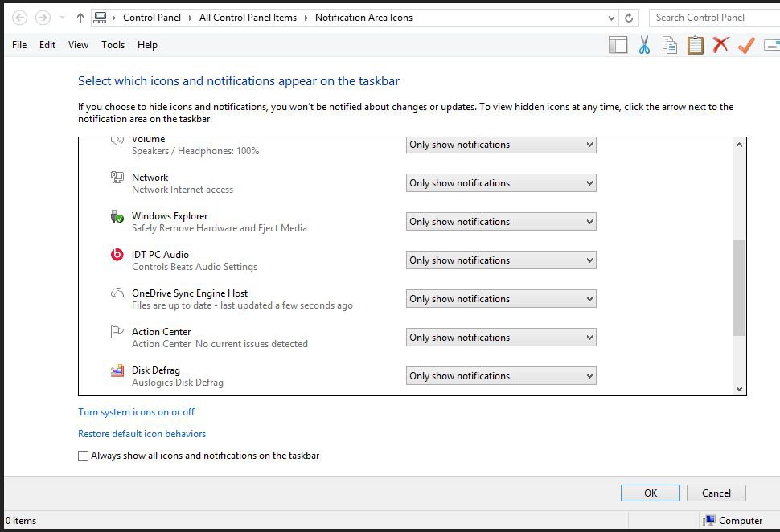780x532 pixels.
Task: Expand the chevron after All Control Panel Items
Action: [306, 18]
